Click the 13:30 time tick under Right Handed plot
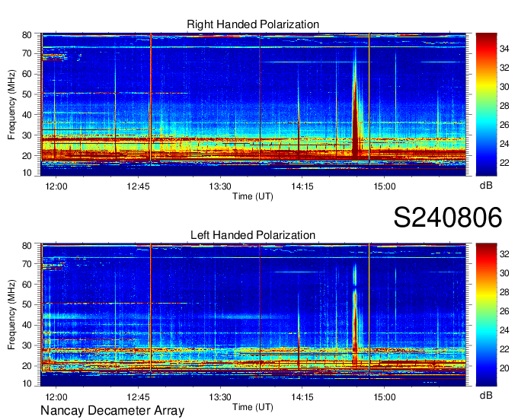The height and width of the screenshot is (420, 518). click(220, 186)
